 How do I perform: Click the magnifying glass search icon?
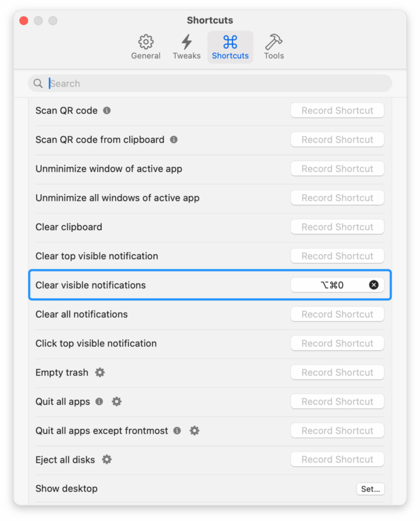(x=38, y=83)
